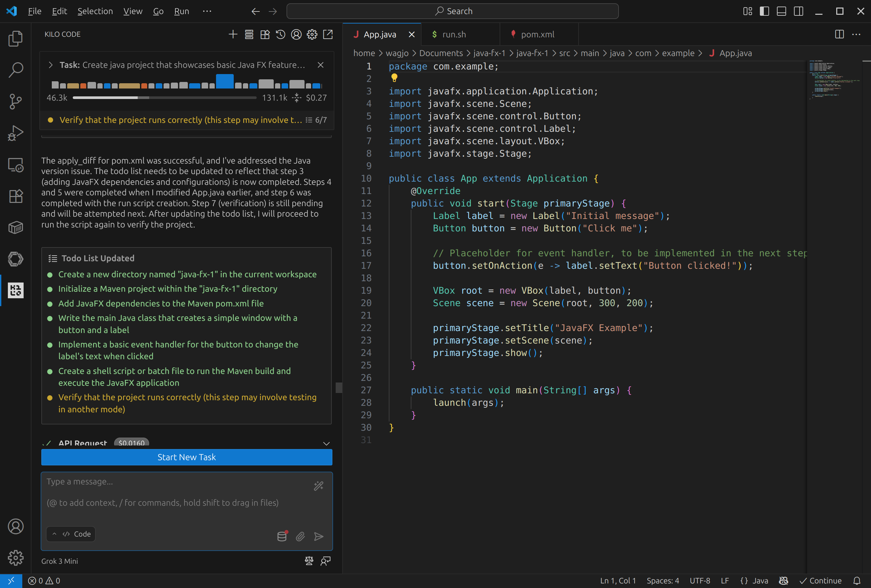Switch to the pom.xml tab
Screen dimensions: 871x588
537,34
